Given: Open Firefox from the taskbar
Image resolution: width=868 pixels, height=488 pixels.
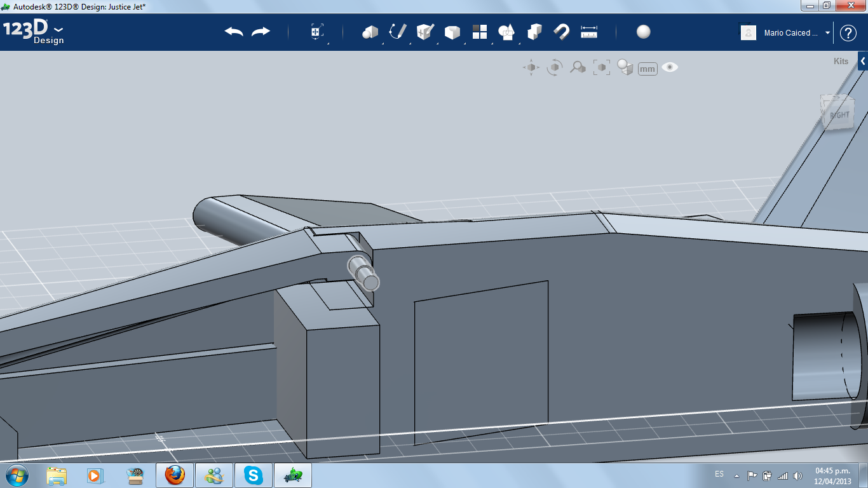Looking at the screenshot, I should click(x=175, y=475).
